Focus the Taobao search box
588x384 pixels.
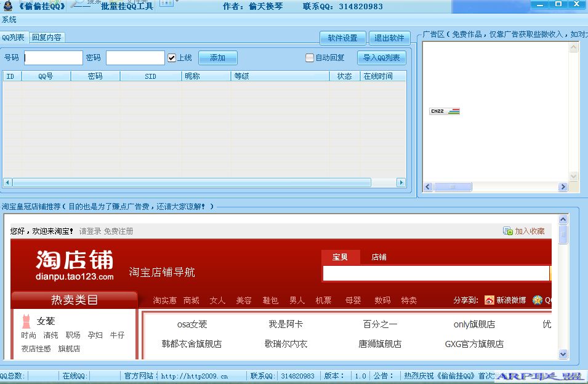click(x=436, y=273)
